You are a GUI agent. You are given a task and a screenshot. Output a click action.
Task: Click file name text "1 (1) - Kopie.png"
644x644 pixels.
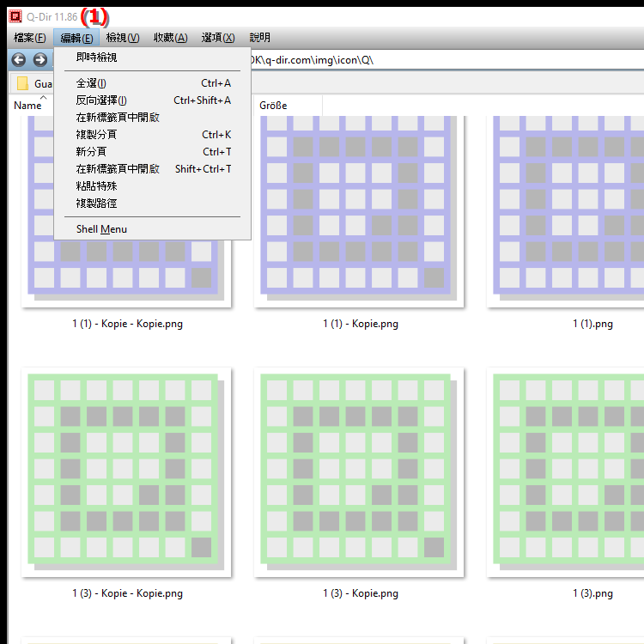coord(361,324)
